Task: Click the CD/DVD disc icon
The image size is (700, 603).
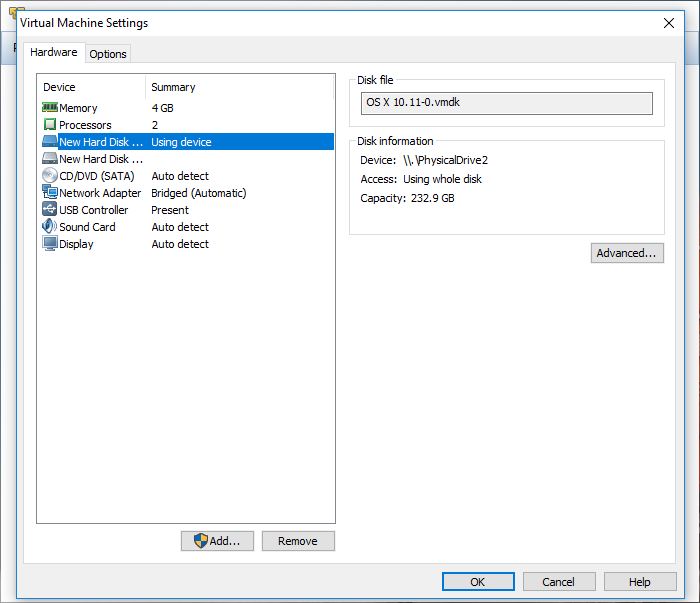Action: 50,175
